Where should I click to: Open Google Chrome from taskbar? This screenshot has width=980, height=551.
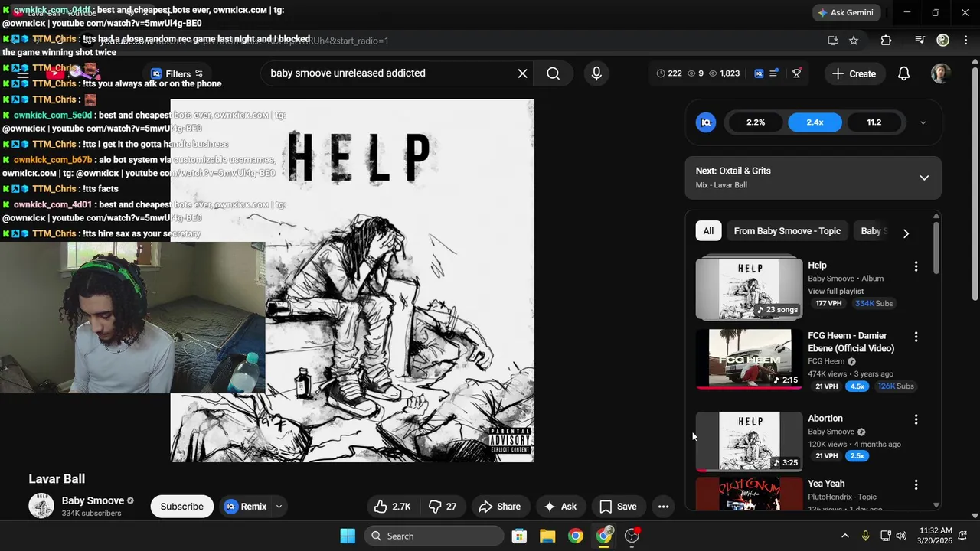[x=575, y=536]
